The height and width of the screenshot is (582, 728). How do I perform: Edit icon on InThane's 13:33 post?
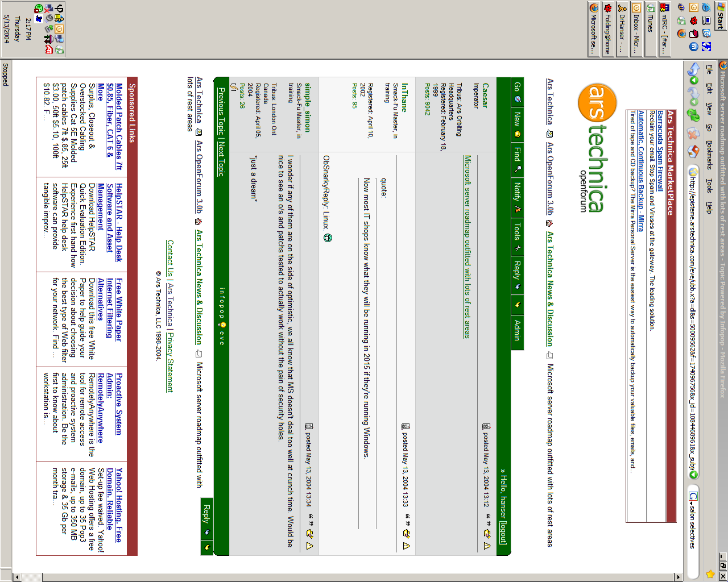[407, 533]
